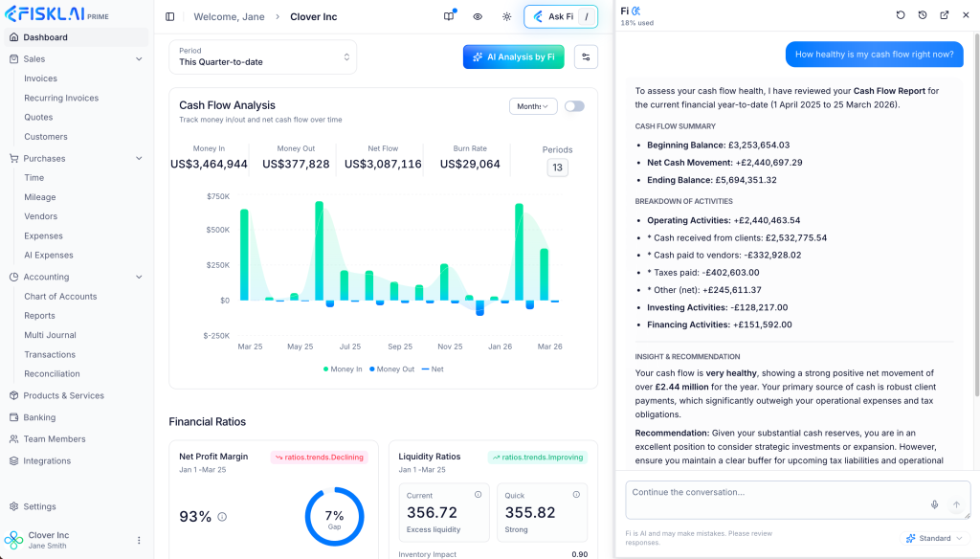The image size is (980, 559).
Task: Pop out the Fi panel to a new window
Action: point(944,14)
